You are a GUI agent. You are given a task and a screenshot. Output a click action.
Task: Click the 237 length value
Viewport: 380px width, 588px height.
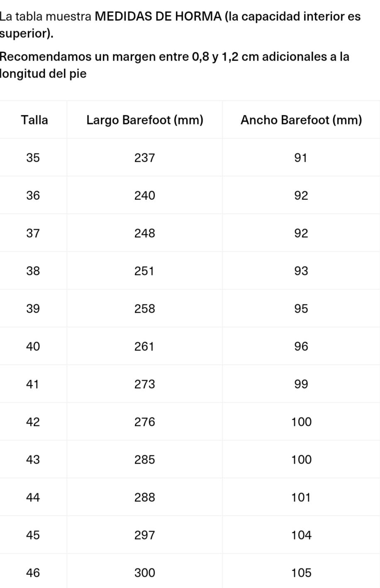[144, 158]
